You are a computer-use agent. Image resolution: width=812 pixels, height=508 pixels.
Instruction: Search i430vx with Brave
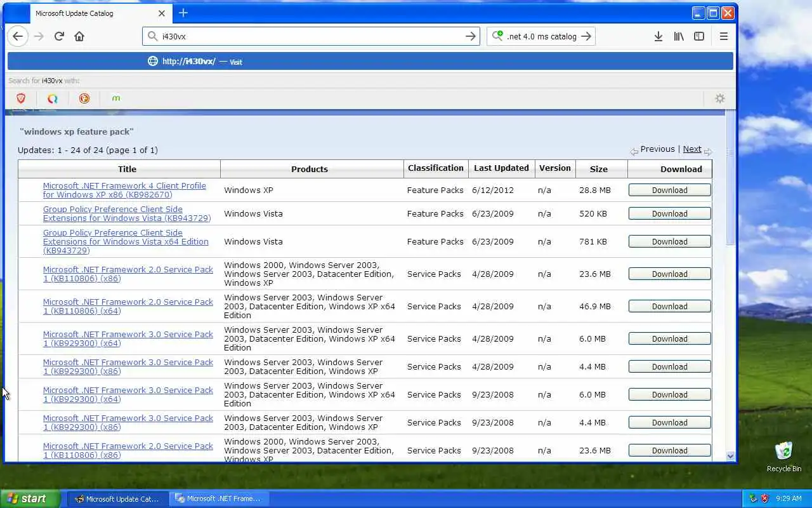pyautogui.click(x=21, y=98)
